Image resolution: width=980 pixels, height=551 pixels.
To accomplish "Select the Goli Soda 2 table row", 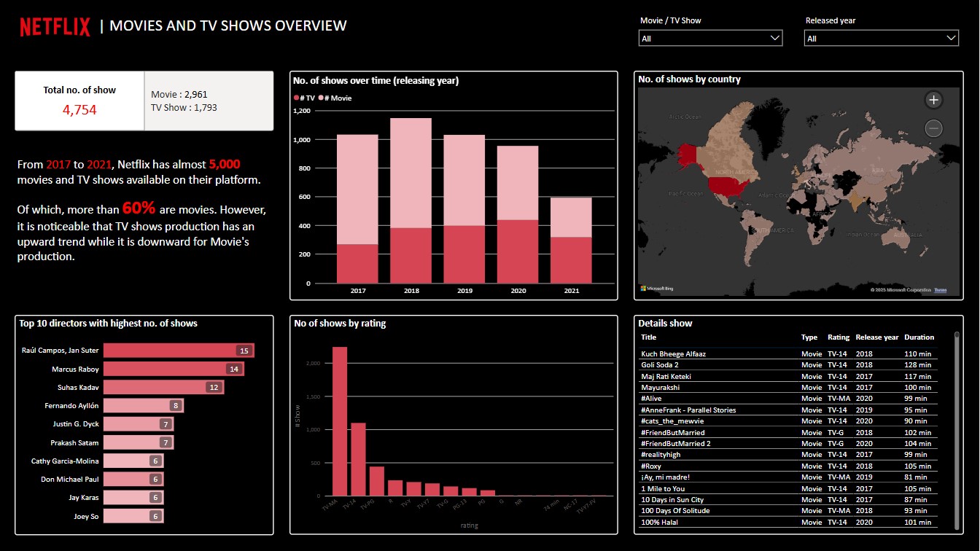I will coord(786,365).
